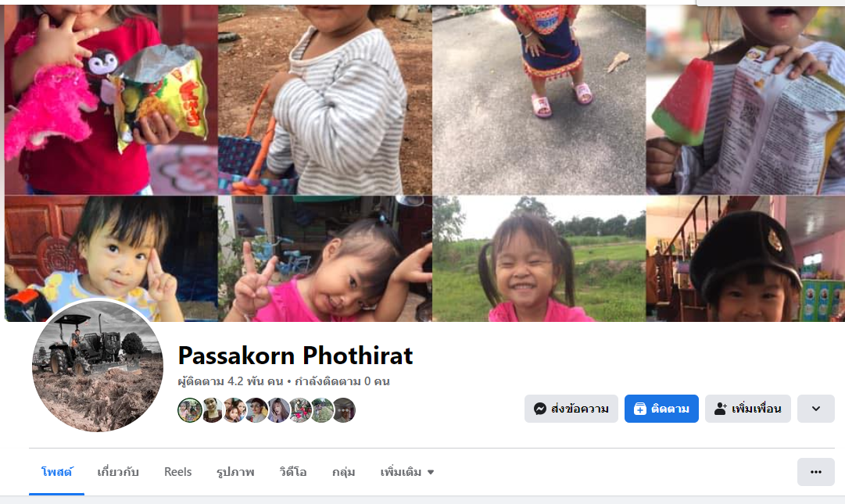Click the first follower avatar in row
Viewport: 845px width, 504px height.
(x=190, y=410)
